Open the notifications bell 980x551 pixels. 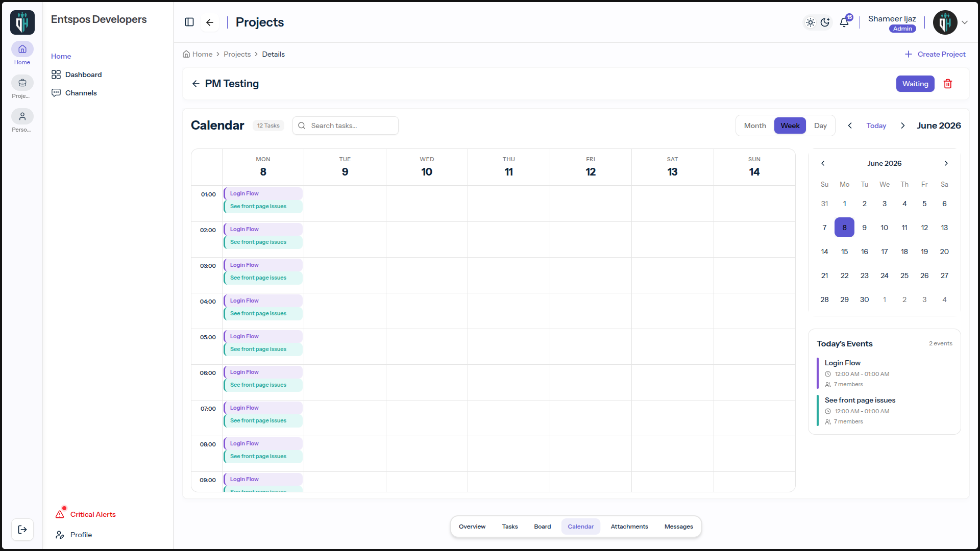pyautogui.click(x=844, y=22)
